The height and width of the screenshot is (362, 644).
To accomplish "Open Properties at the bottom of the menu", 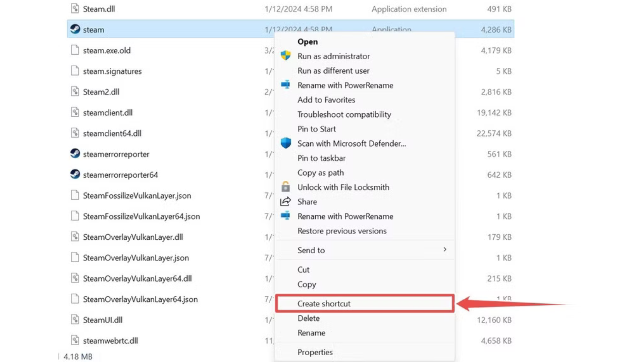I will coord(315,352).
